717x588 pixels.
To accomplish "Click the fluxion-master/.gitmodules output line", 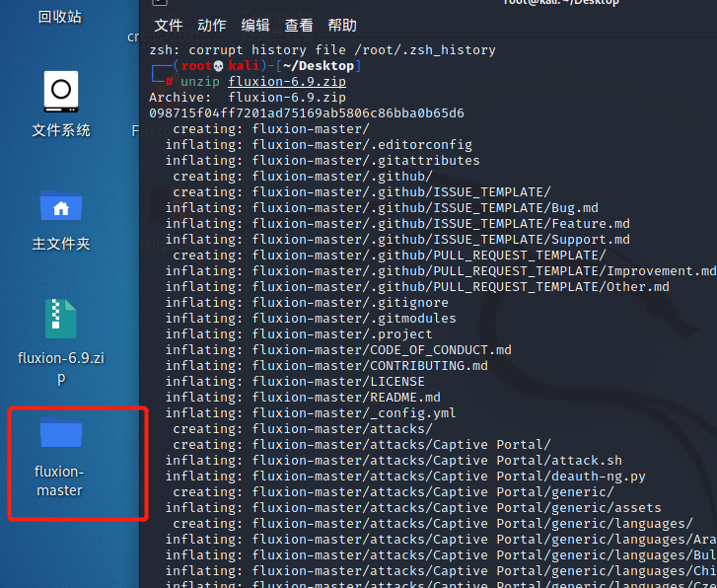I will [311, 319].
